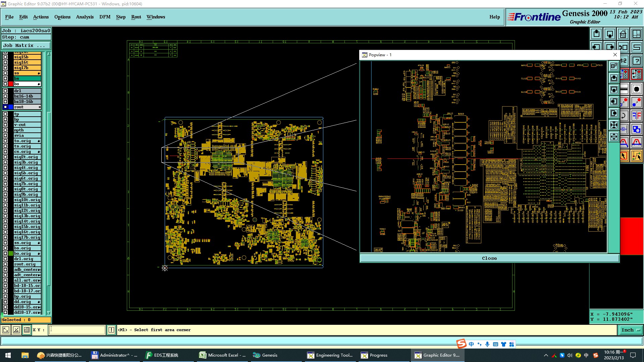Click the net select arrow icon
This screenshot has width=644, height=362.
click(636, 156)
